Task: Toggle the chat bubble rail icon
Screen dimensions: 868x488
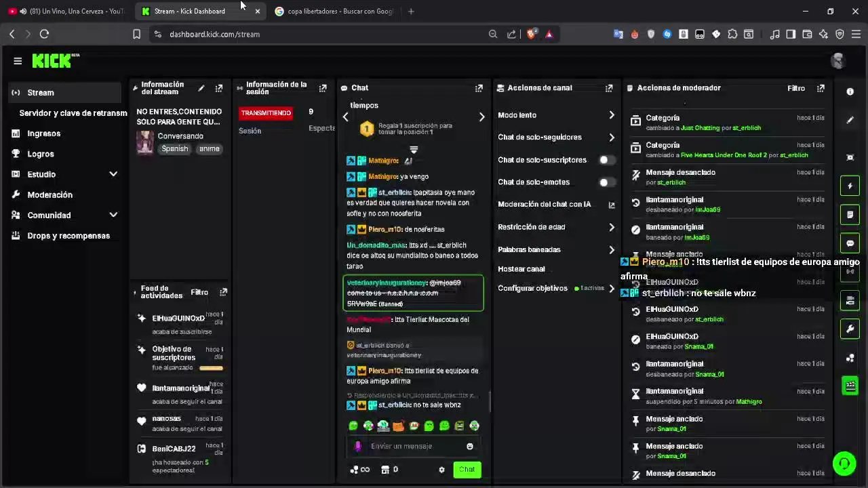Action: tap(850, 243)
